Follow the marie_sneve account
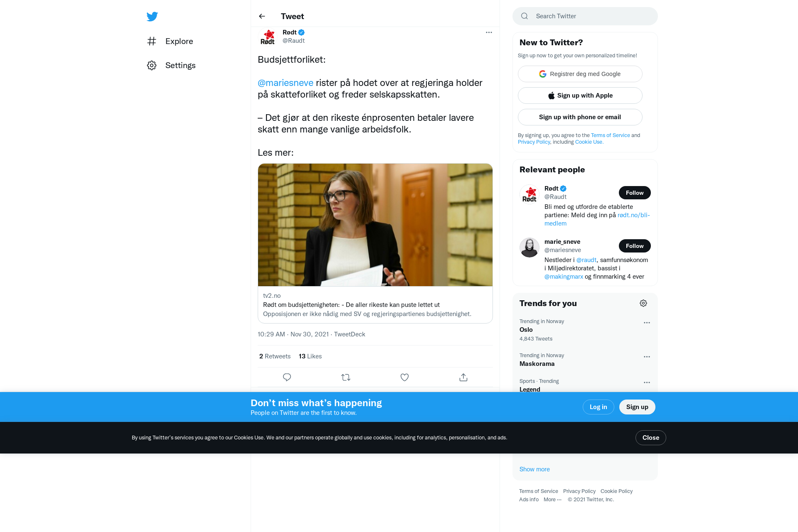This screenshot has height=532, width=798. pyautogui.click(x=635, y=246)
